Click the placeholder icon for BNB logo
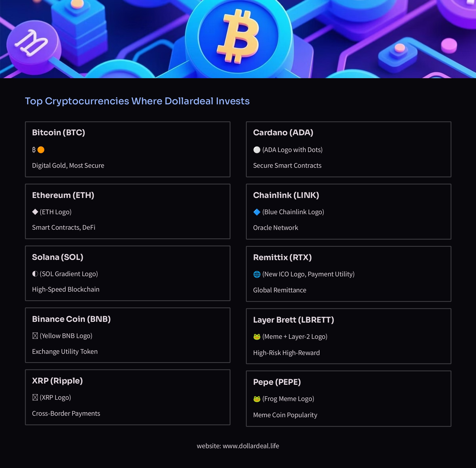Screen dimensions: 476x468 pos(35,336)
